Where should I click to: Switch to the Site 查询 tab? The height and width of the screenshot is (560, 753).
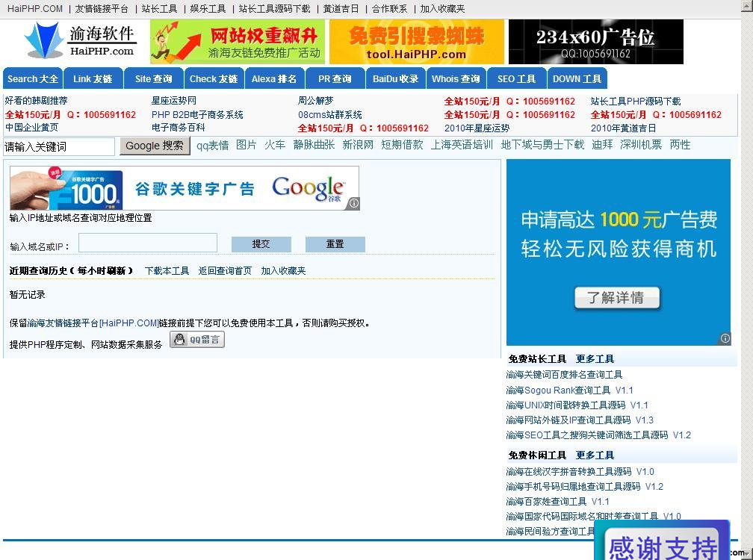coord(154,78)
